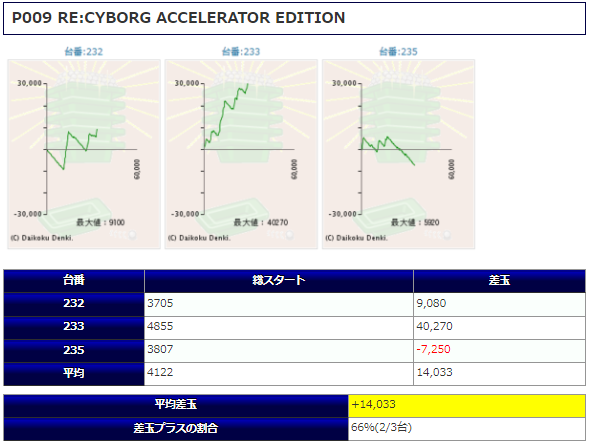Click the 平均 row header
Image resolution: width=593 pixels, height=447 pixels.
[74, 374]
